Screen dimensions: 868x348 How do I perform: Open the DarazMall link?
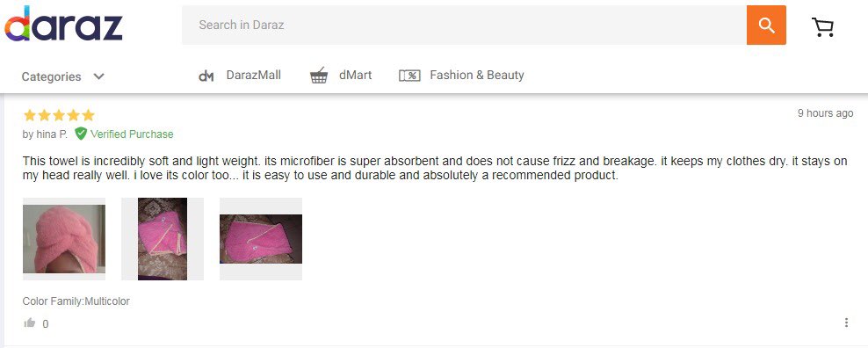pyautogui.click(x=254, y=76)
